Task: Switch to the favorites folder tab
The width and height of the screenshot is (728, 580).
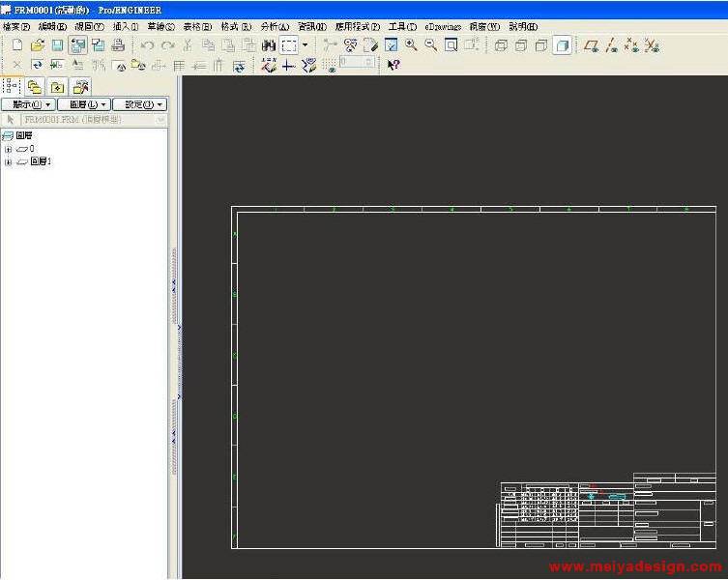Action: (58, 87)
